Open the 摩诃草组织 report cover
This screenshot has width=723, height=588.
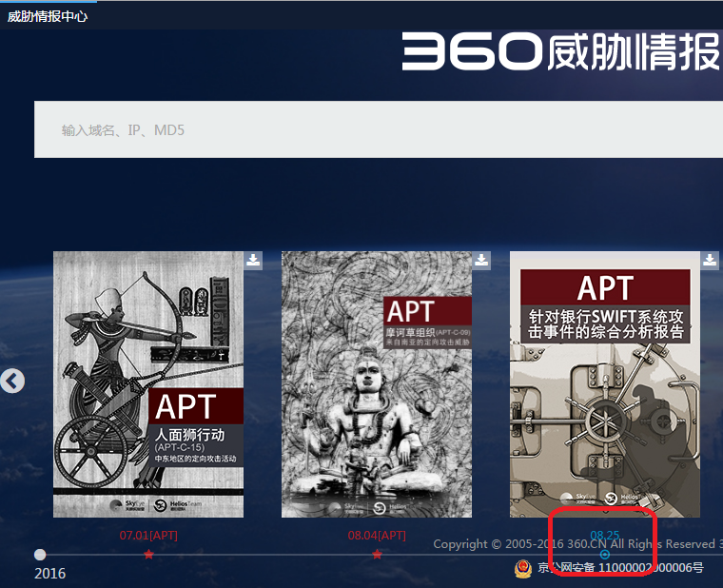(377, 384)
